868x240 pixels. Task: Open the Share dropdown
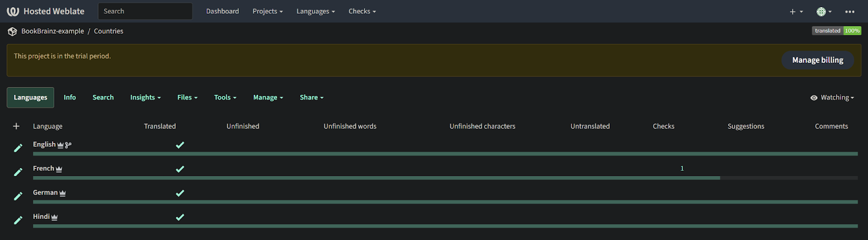(x=311, y=98)
